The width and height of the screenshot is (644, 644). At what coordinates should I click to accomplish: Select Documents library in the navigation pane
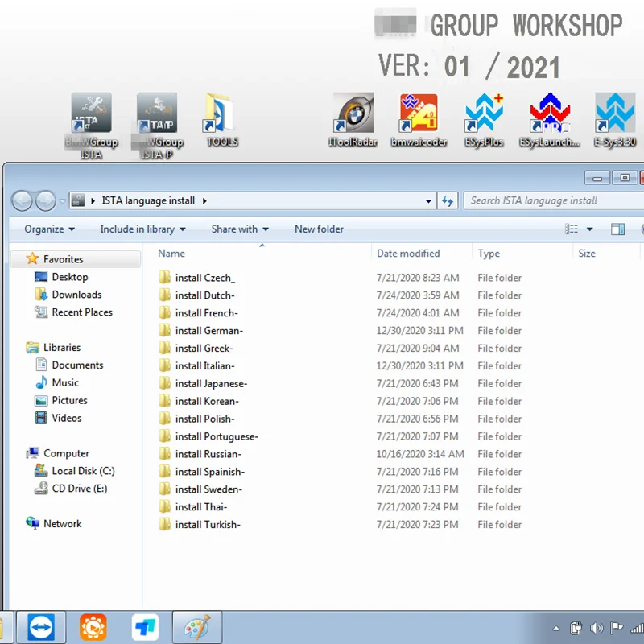(77, 365)
